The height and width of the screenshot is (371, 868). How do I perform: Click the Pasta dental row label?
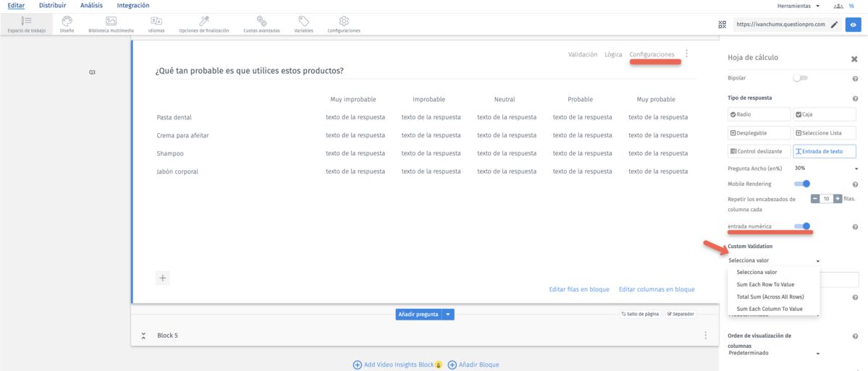174,117
